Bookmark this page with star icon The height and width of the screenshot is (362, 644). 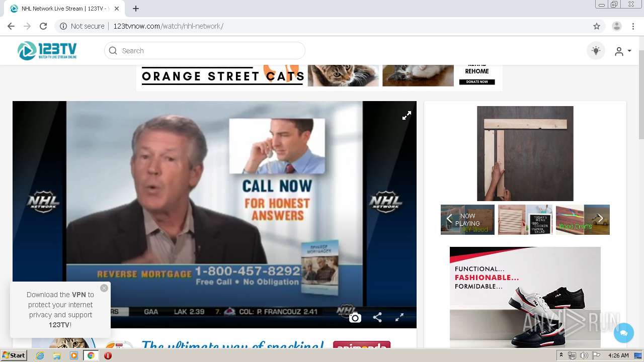(597, 26)
